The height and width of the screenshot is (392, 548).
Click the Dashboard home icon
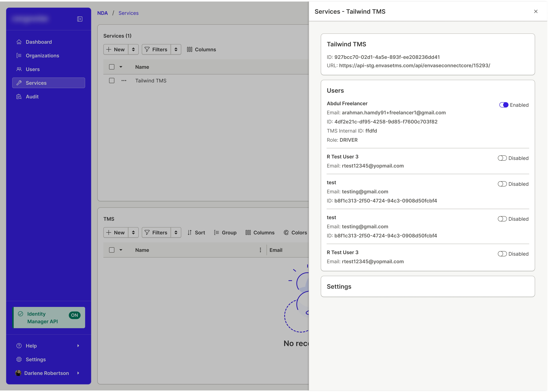(19, 42)
